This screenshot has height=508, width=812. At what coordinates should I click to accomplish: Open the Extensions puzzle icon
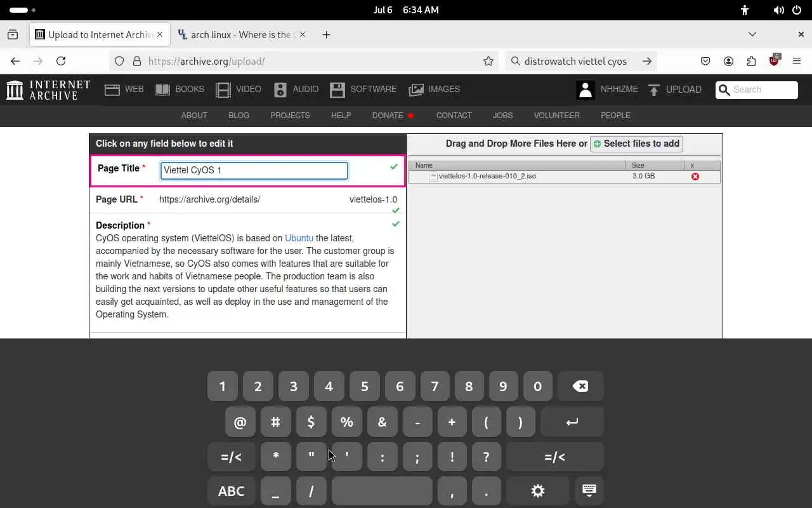(752, 61)
